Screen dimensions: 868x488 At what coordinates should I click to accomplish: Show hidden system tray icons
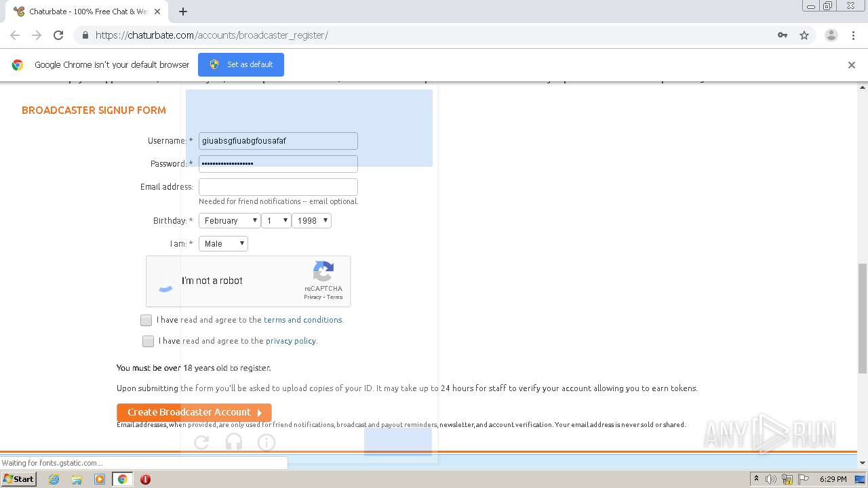756,479
